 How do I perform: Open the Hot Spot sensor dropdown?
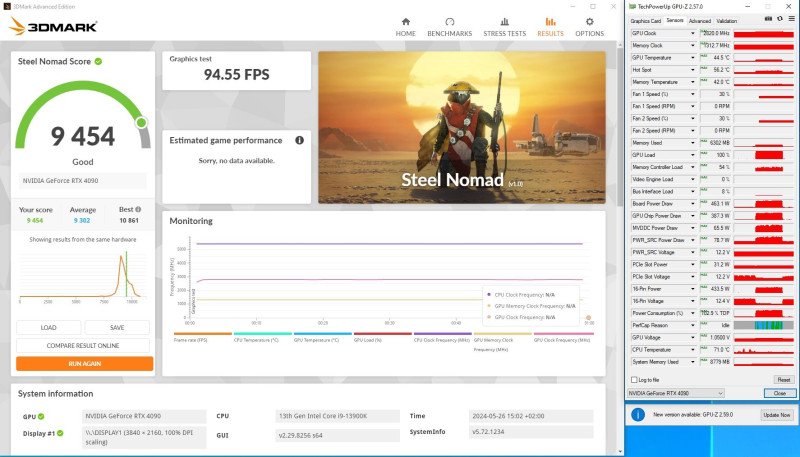click(692, 70)
